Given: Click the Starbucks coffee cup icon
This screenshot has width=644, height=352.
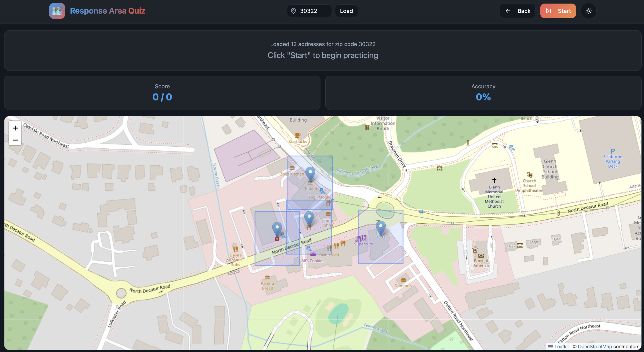Looking at the screenshot, I should (297, 135).
